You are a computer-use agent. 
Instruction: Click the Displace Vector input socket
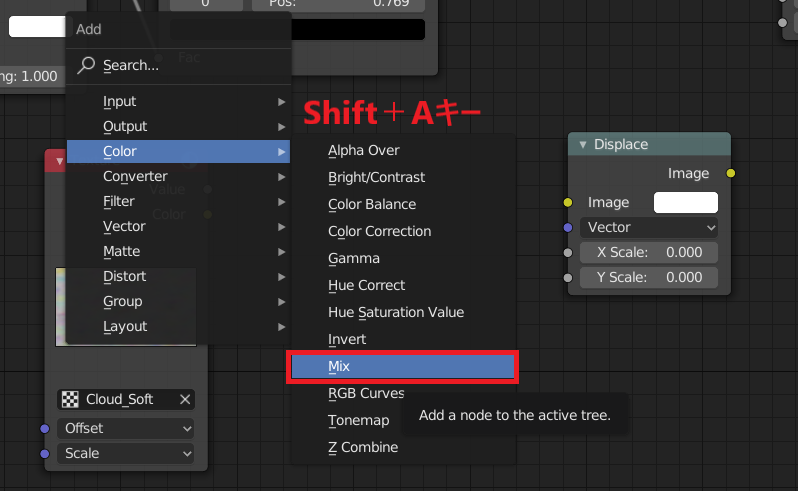pyautogui.click(x=568, y=227)
